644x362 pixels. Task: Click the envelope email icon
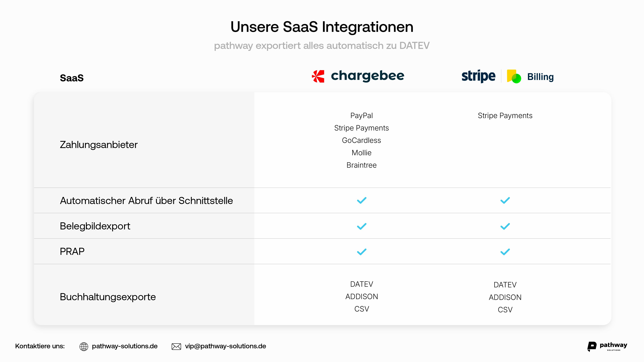176,346
